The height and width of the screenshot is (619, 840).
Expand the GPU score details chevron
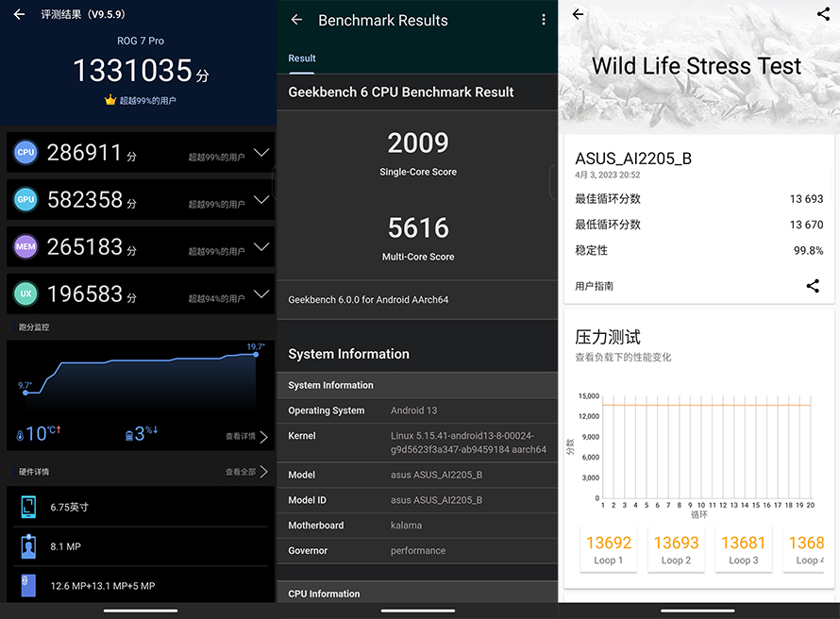[x=260, y=199]
